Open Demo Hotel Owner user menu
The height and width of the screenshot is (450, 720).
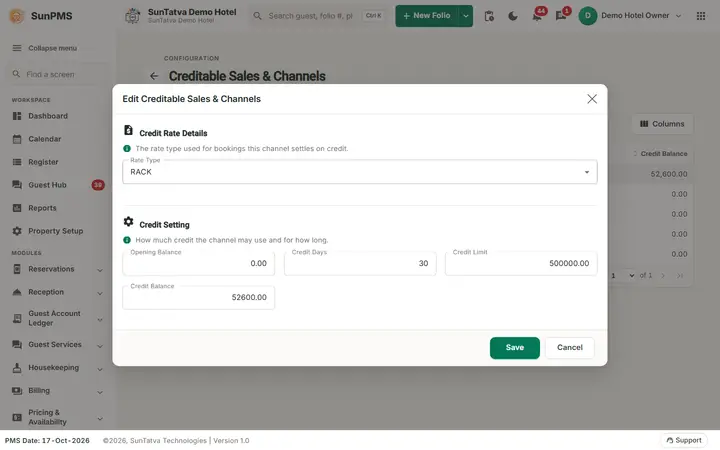click(x=630, y=16)
